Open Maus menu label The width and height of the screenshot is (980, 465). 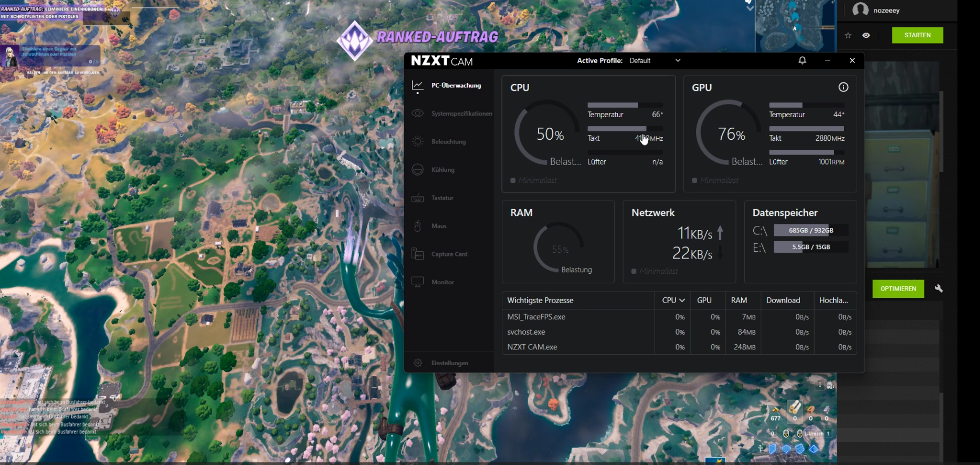[x=439, y=226]
